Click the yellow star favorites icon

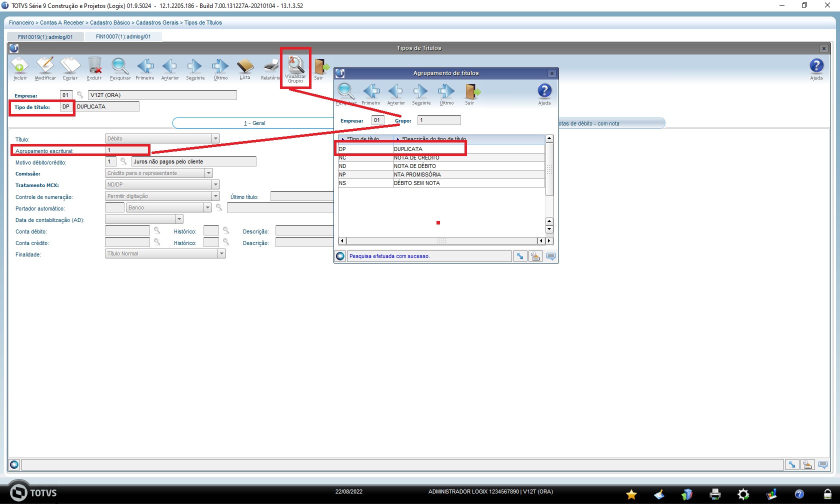[x=631, y=494]
